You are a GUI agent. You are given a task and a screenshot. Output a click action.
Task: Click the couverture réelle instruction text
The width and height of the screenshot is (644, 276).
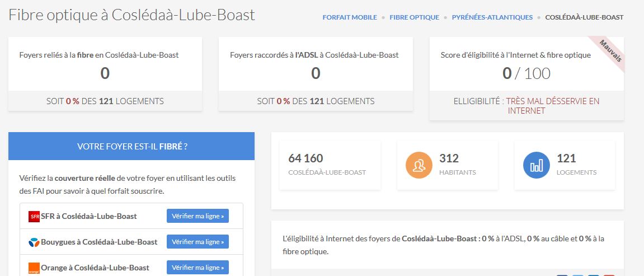point(128,185)
